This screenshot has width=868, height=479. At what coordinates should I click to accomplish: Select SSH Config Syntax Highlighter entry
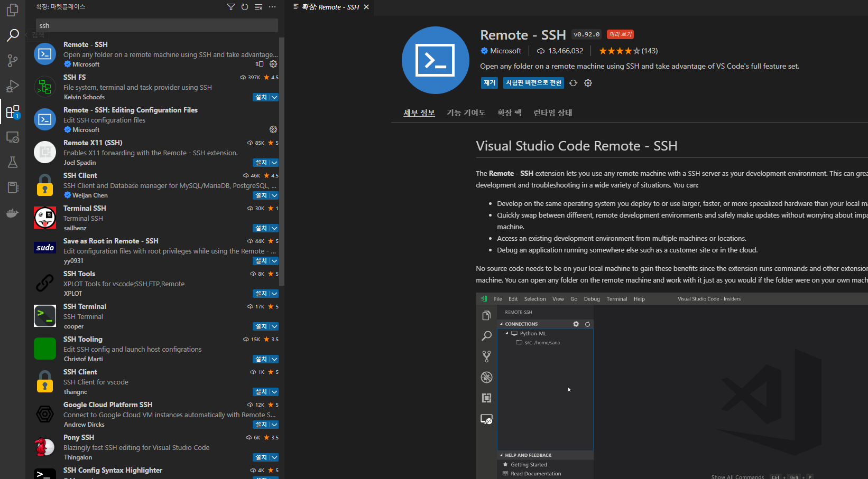(x=156, y=472)
